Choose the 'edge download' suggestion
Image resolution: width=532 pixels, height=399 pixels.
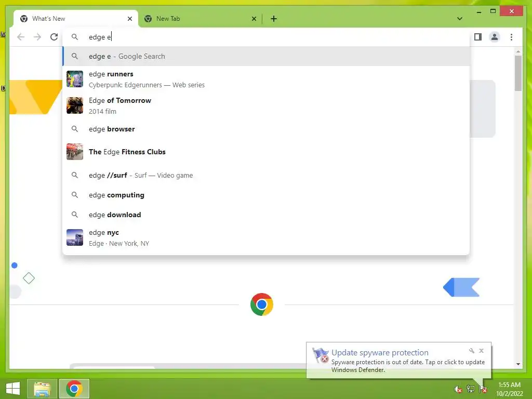point(266,215)
